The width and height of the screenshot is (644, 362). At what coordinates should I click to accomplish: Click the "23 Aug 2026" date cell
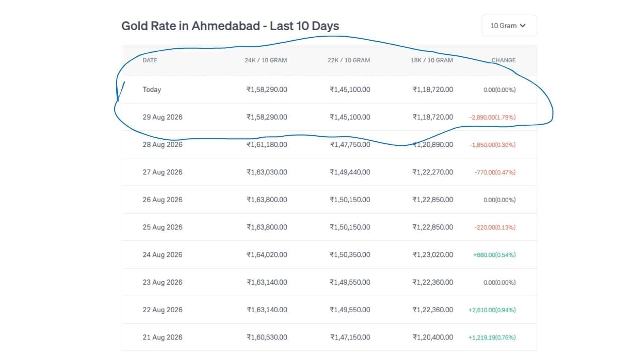coord(163,283)
